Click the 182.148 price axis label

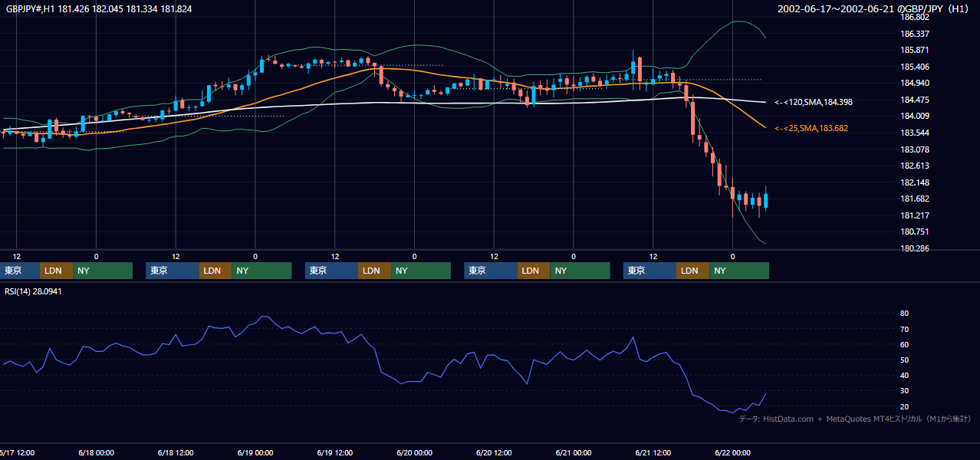pyautogui.click(x=915, y=182)
